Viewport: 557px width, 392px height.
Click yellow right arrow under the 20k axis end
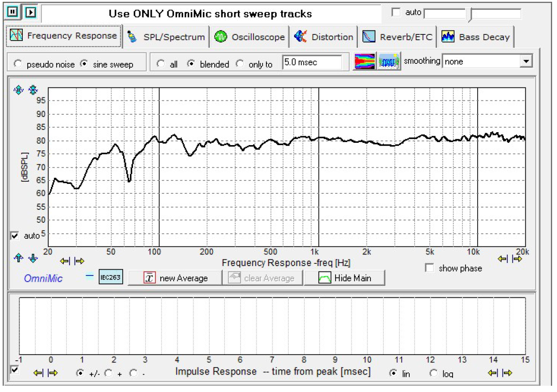(517, 259)
